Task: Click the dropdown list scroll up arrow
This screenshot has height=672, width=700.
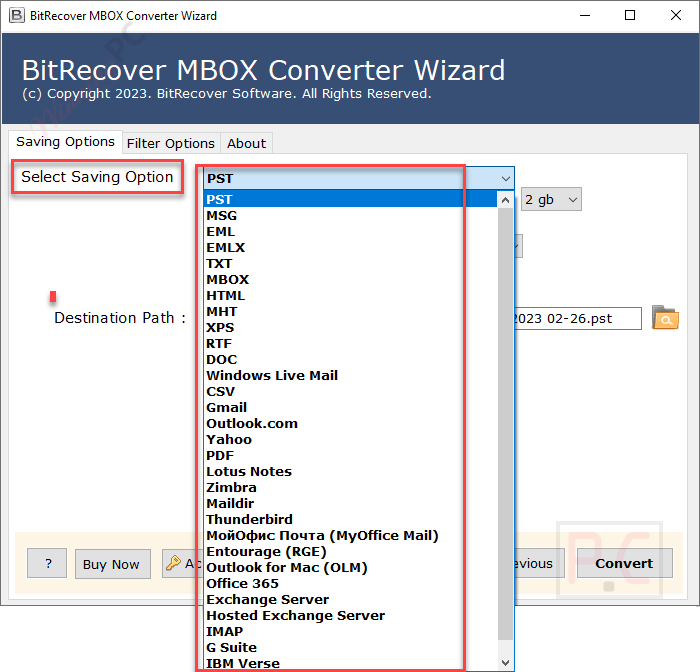Action: (505, 200)
